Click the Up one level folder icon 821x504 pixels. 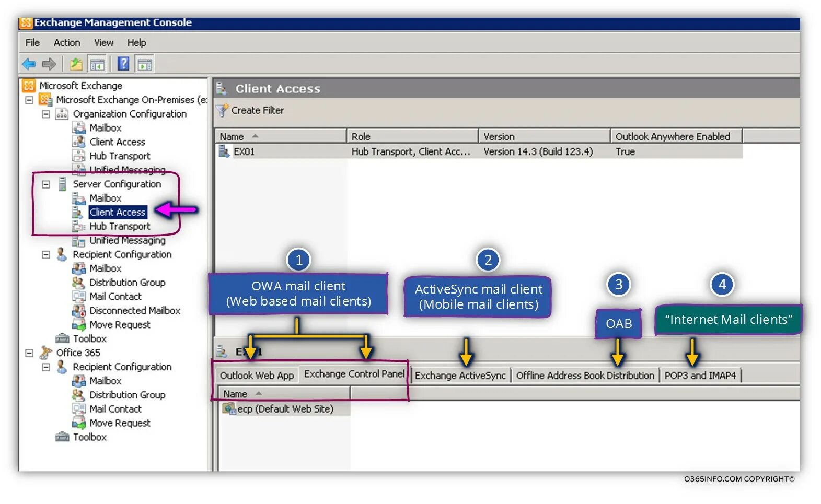[76, 64]
